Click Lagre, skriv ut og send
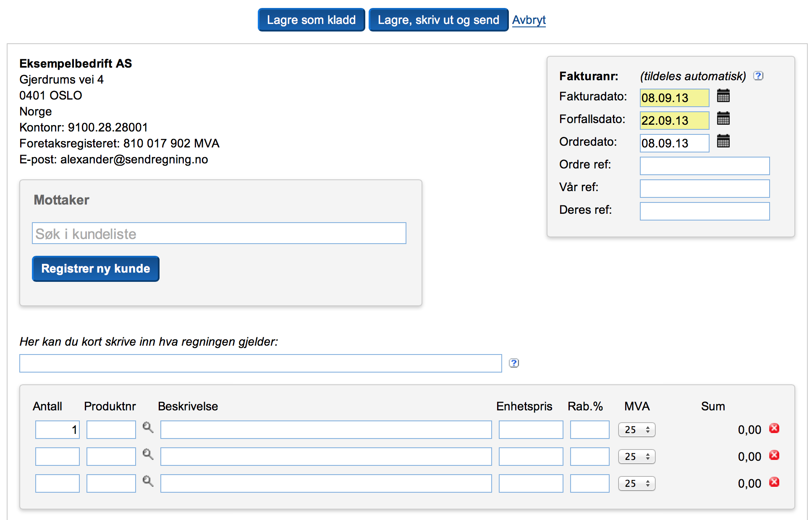The width and height of the screenshot is (812, 520). (x=438, y=20)
